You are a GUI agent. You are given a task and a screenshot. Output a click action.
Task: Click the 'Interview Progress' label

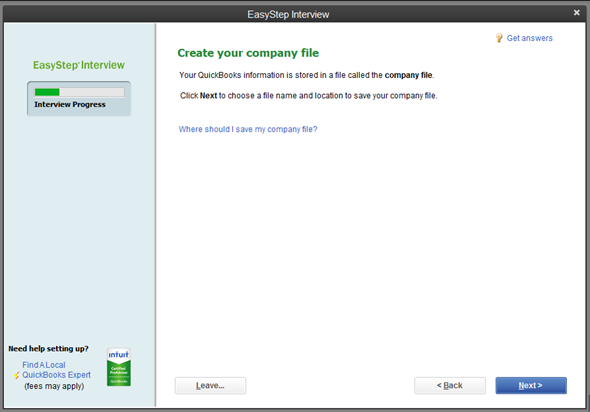[70, 104]
